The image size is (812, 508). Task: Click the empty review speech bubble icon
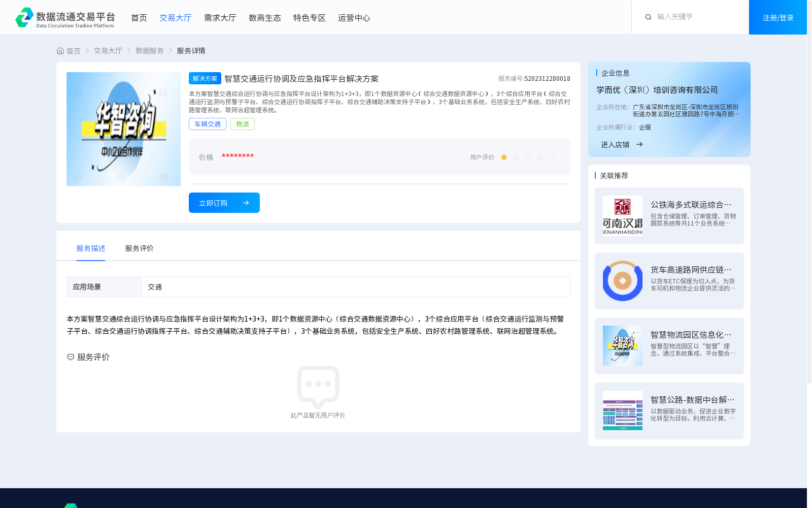coord(318,387)
